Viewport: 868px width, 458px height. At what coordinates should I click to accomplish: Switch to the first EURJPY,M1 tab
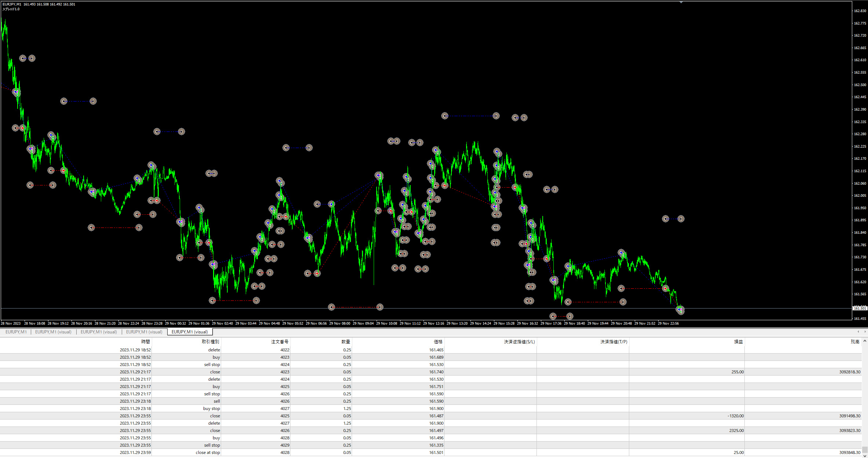pos(16,332)
